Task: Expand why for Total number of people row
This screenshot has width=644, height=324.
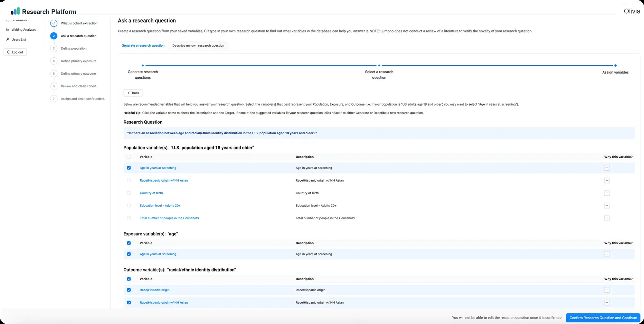Action: 607,218
